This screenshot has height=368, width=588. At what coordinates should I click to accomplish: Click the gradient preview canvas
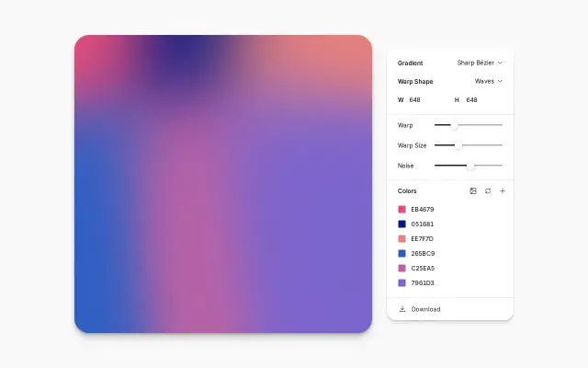click(223, 184)
